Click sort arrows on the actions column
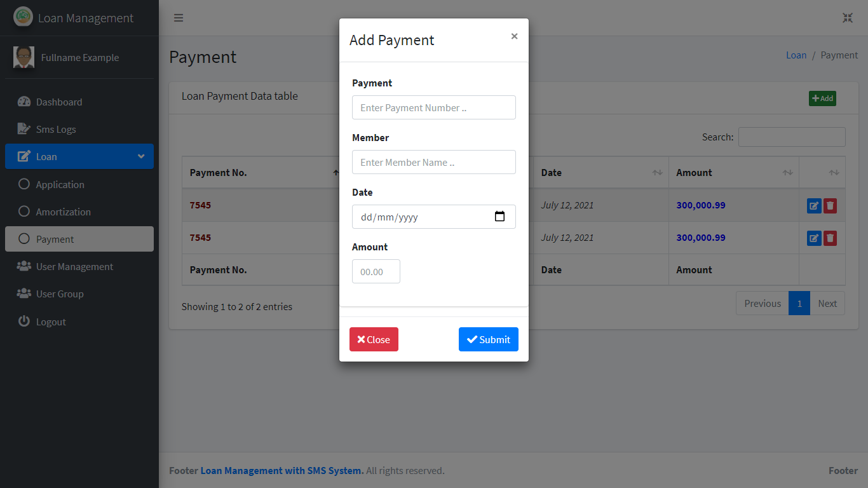 pyautogui.click(x=834, y=173)
